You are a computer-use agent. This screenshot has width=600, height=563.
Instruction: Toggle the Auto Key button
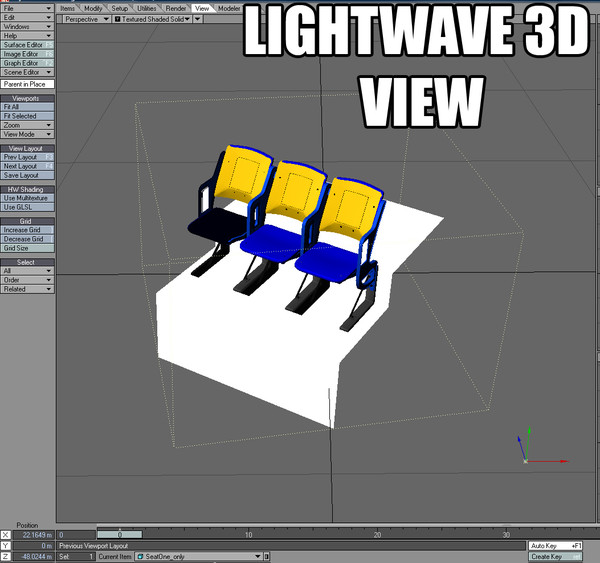[556, 545]
